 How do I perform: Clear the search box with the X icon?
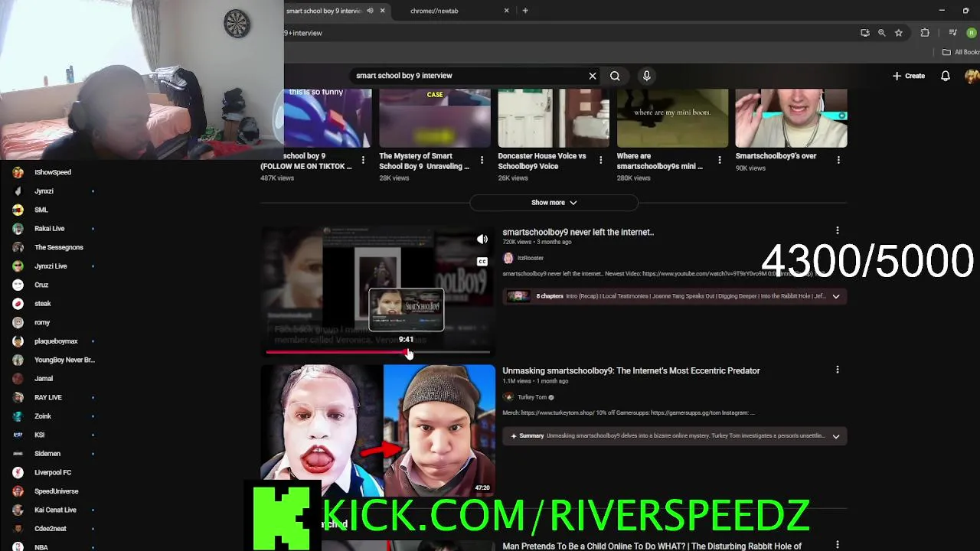(x=592, y=76)
